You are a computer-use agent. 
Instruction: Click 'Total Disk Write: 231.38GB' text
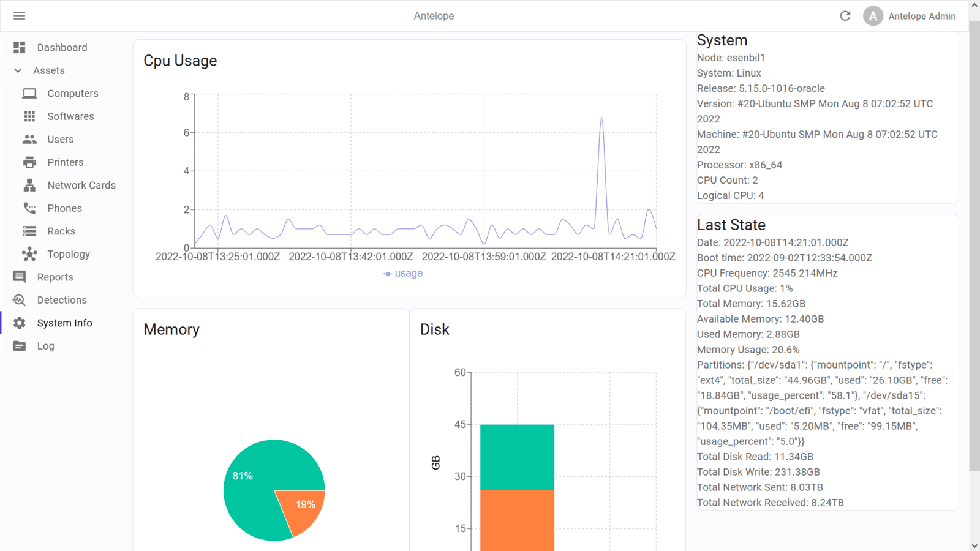(x=758, y=472)
